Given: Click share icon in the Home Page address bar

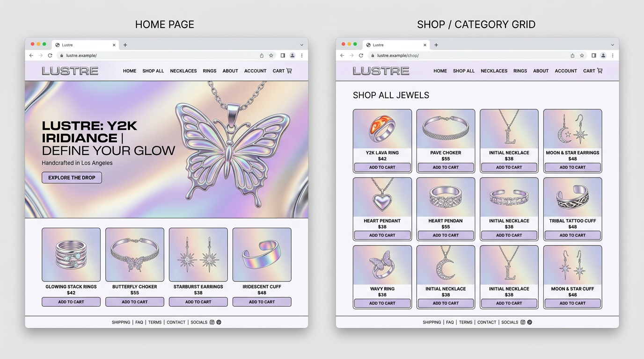Looking at the screenshot, I should (262, 56).
